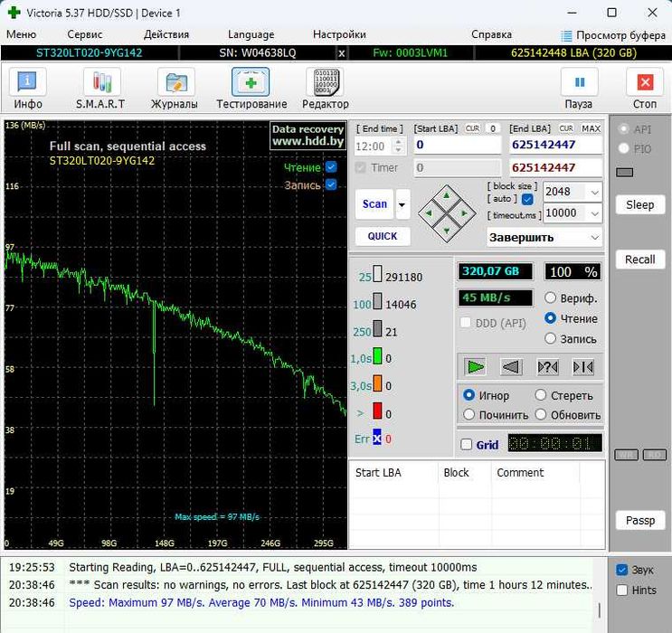Click the Инфо toolbar icon
The height and width of the screenshot is (633, 672).
[28, 89]
